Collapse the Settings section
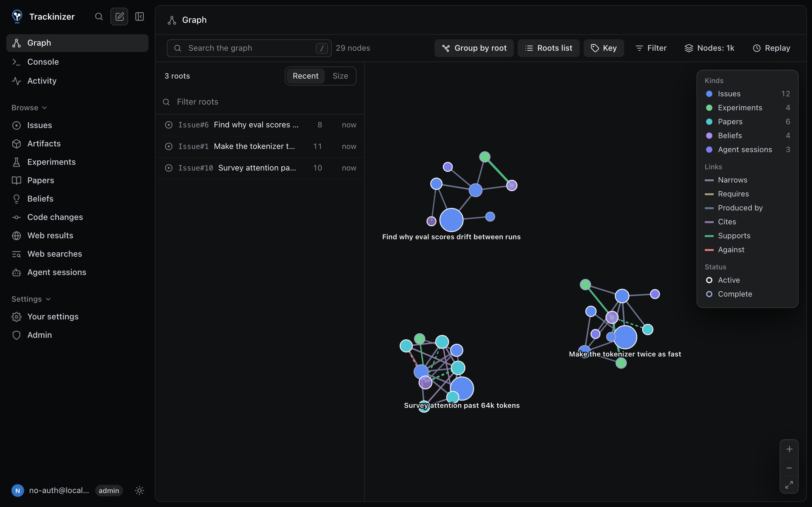This screenshot has height=507, width=812. click(x=31, y=299)
